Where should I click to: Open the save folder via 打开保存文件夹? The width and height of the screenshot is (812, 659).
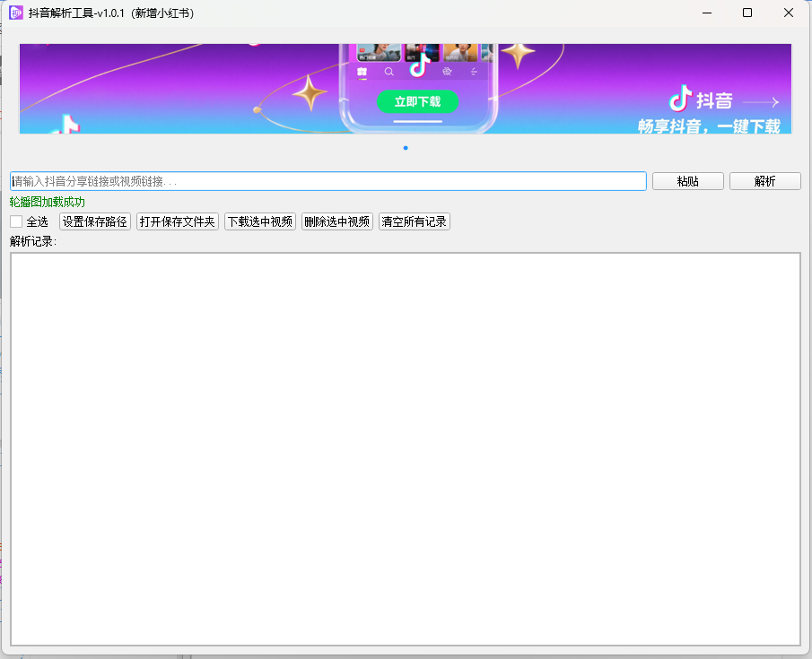[177, 221]
